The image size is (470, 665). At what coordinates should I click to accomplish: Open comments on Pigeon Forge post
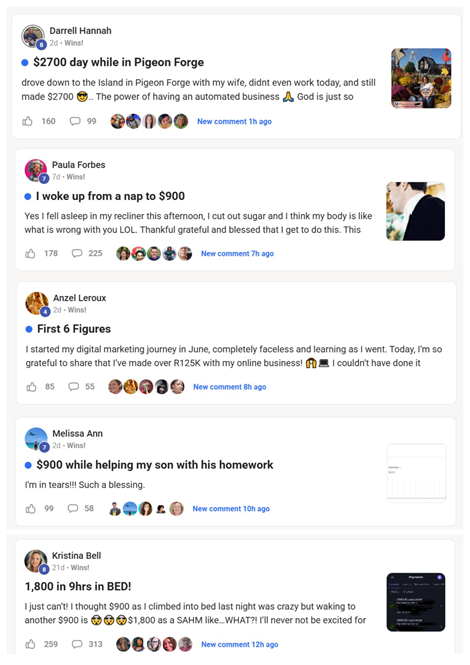click(75, 121)
